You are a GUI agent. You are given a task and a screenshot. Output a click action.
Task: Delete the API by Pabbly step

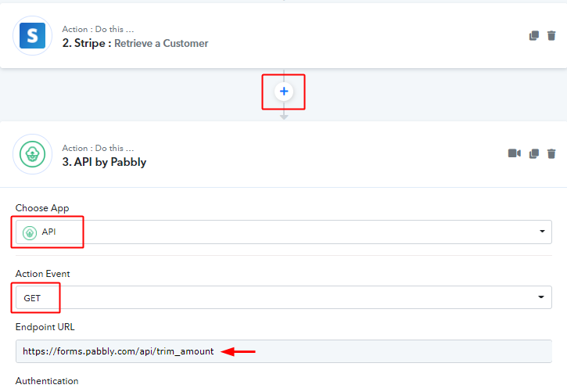click(x=551, y=153)
